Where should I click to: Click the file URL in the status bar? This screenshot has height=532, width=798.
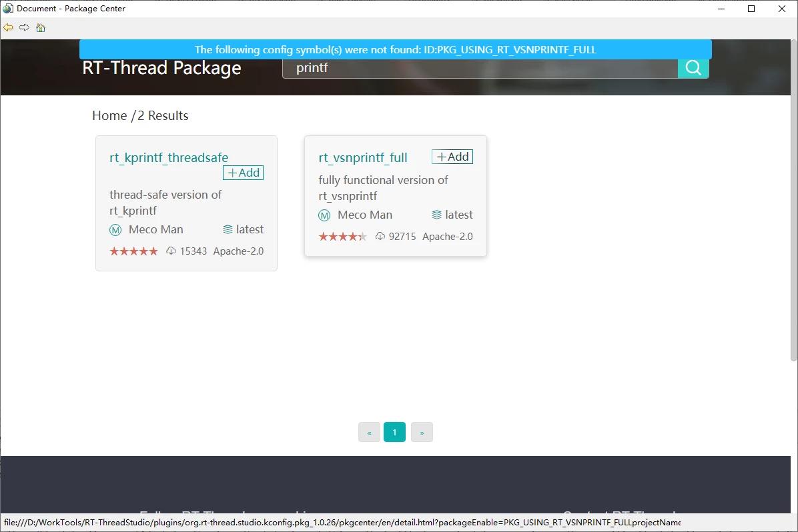click(x=342, y=523)
